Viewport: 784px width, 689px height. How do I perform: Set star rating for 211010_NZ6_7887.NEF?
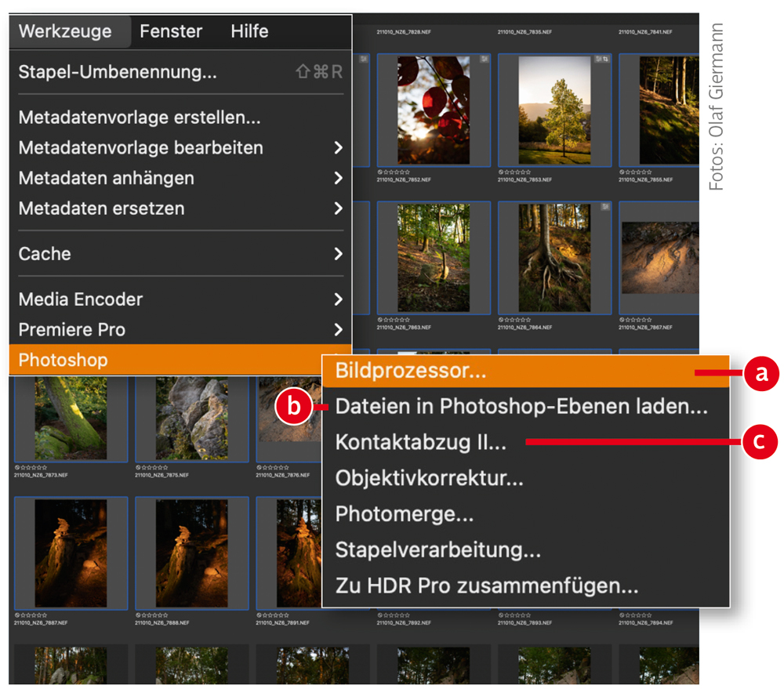pyautogui.click(x=34, y=615)
